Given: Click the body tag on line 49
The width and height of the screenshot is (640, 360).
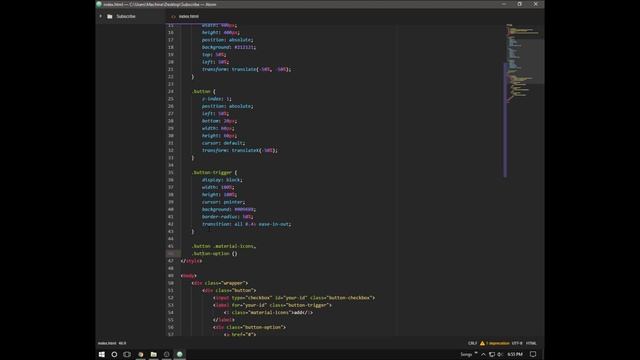Looking at the screenshot, I should (189, 276).
